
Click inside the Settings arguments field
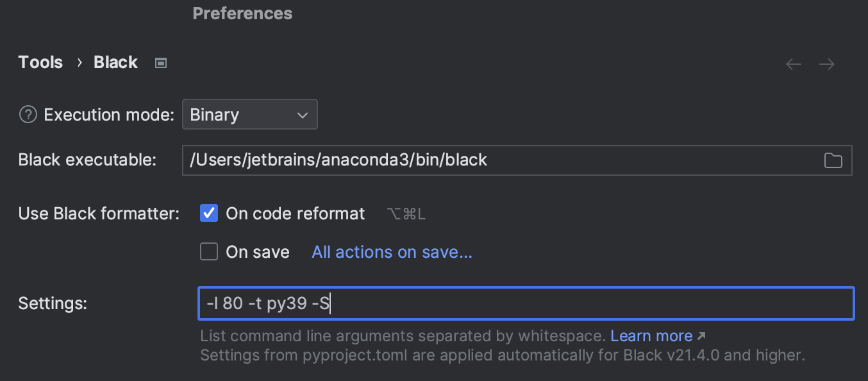[449, 303]
